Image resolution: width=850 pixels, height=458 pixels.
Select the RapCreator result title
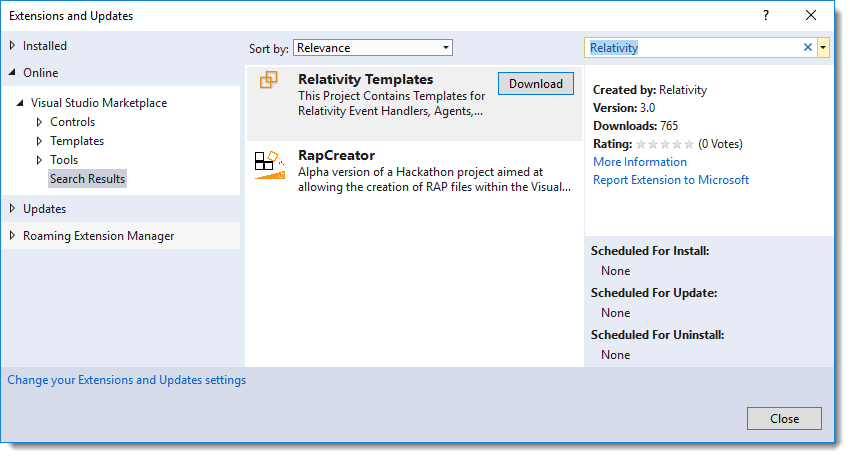337,155
